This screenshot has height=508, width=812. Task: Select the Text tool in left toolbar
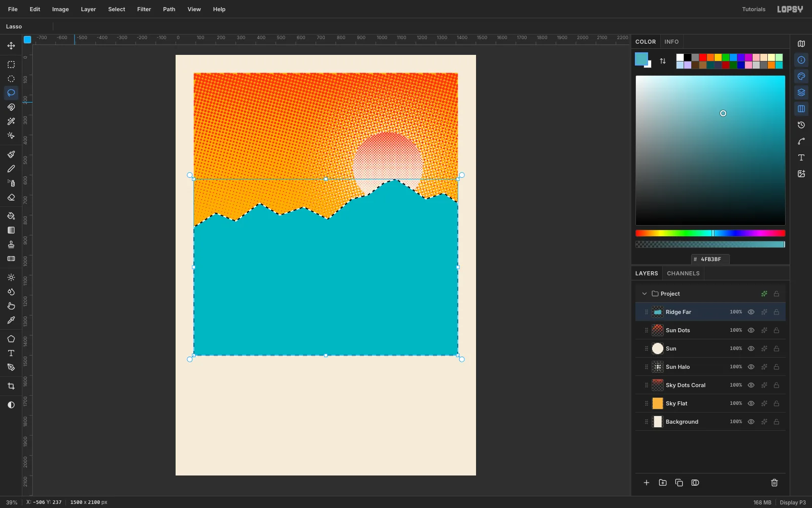click(x=11, y=353)
